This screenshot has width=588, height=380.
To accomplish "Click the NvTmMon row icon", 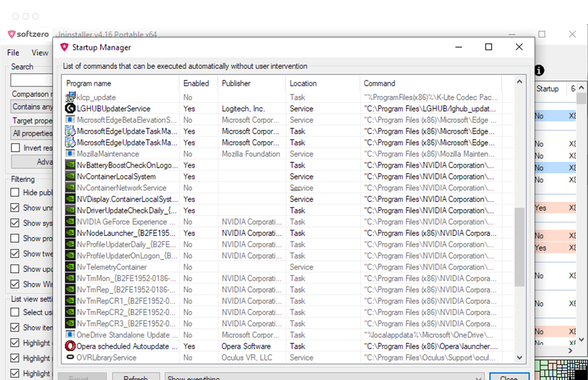I will click(x=70, y=278).
